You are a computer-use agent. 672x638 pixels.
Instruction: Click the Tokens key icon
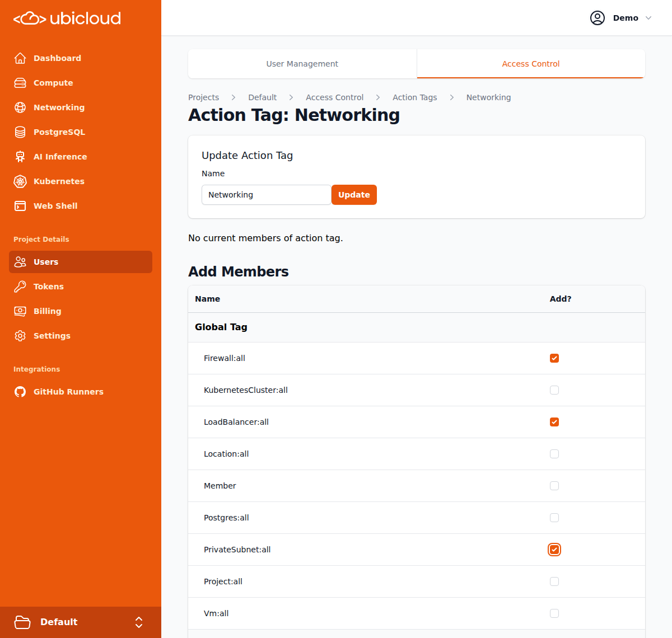click(20, 287)
